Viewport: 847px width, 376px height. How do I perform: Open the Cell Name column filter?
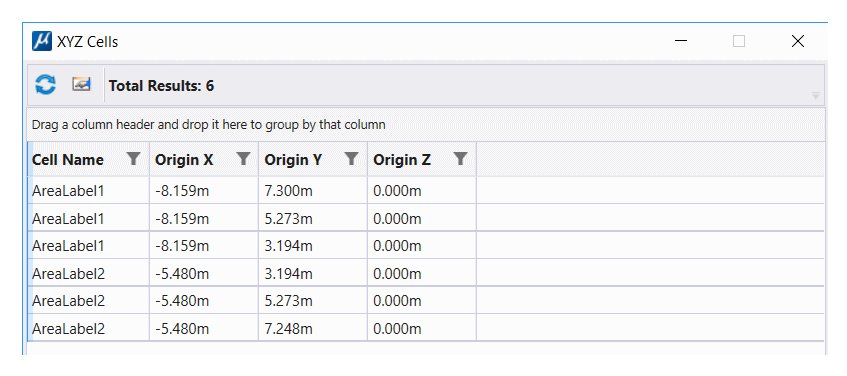pos(133,158)
